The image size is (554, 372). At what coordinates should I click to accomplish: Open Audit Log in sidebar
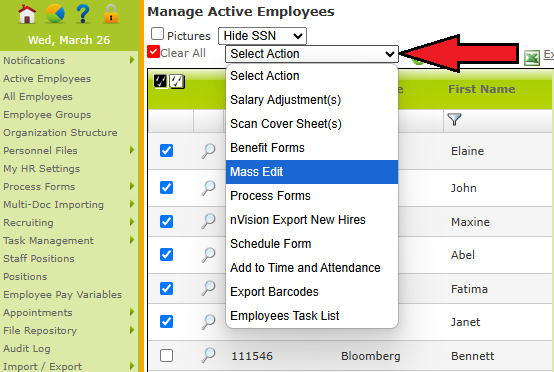pos(27,349)
